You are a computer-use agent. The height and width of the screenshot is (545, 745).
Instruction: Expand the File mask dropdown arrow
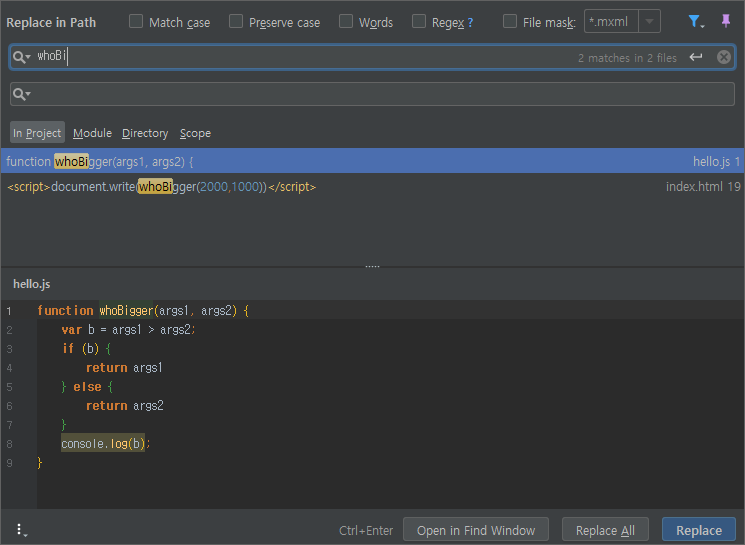click(649, 21)
